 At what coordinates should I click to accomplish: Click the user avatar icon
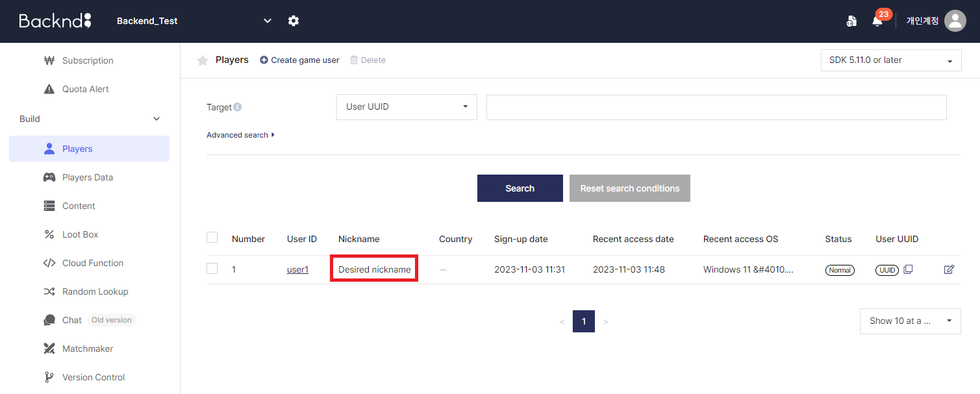coord(955,21)
